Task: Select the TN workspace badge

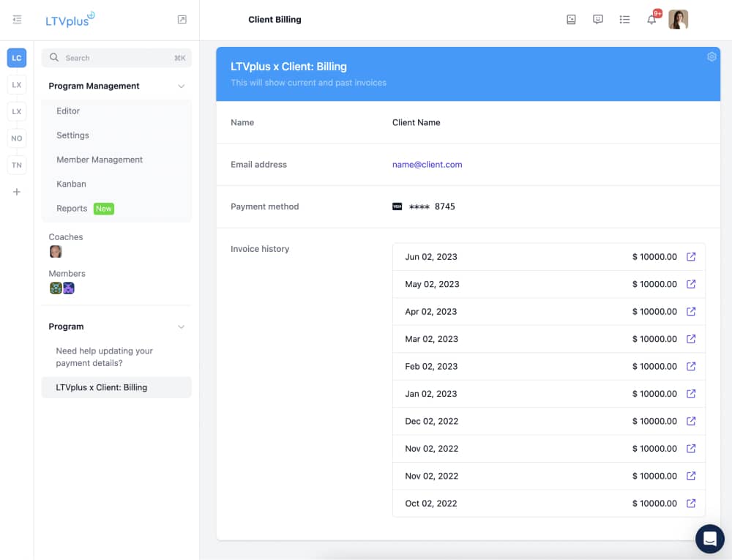Action: [17, 165]
